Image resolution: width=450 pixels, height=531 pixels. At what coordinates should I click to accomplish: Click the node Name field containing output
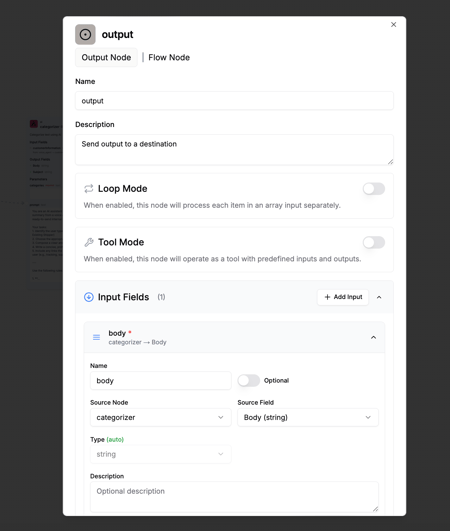coord(234,101)
